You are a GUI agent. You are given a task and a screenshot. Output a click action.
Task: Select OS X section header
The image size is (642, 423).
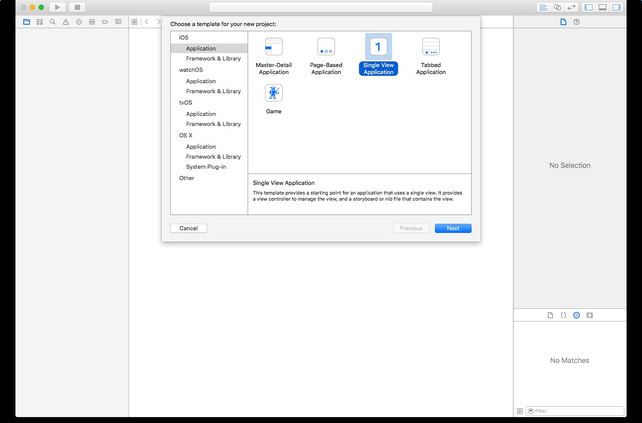[x=185, y=136]
